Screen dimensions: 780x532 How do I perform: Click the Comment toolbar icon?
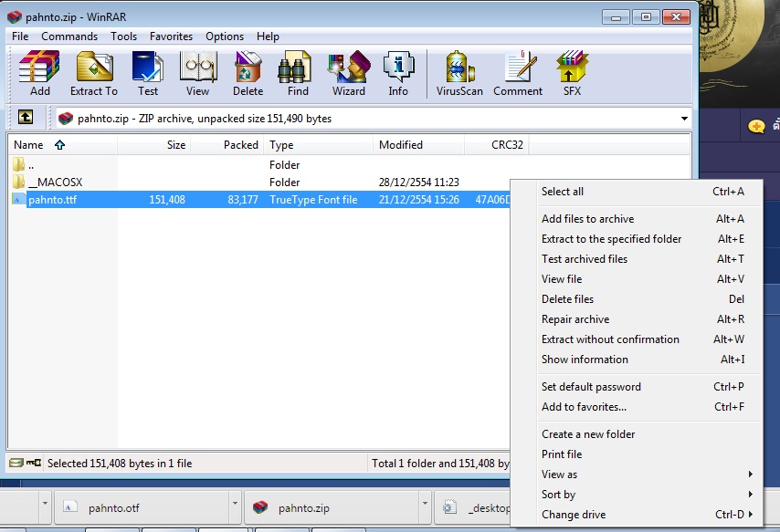pos(518,73)
